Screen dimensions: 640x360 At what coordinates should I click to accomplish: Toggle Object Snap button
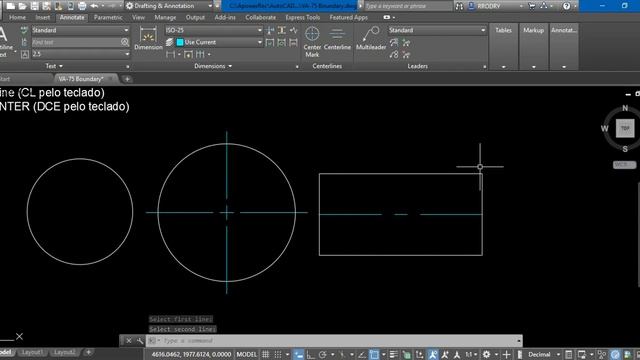click(x=374, y=354)
